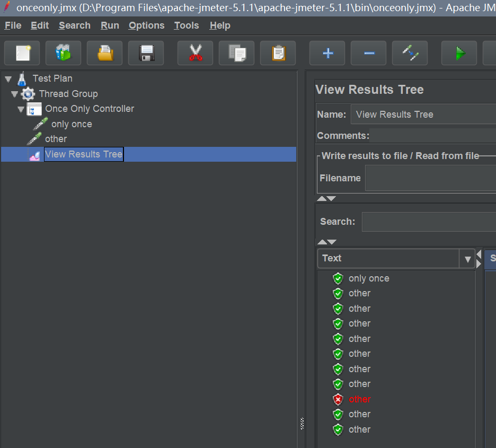This screenshot has width=496, height=448.
Task: Click the Filename input field
Action: coord(430,179)
